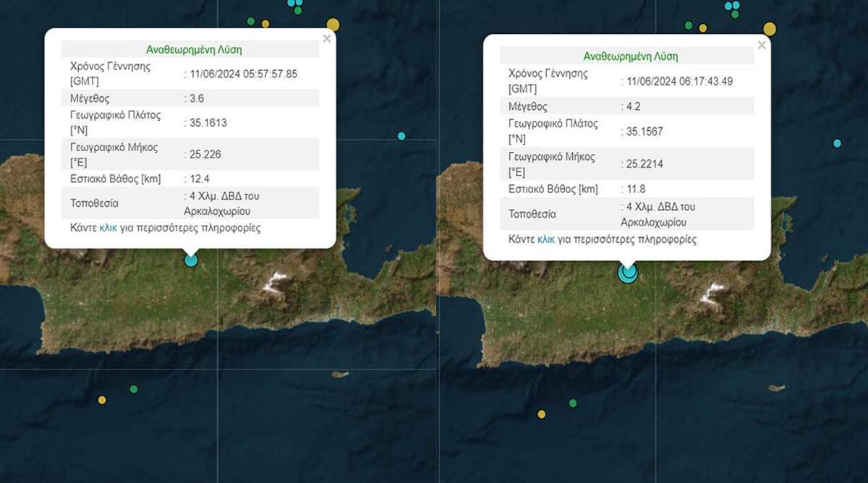Click large yellow marker above left popup corner
This screenshot has height=483, width=868.
[x=333, y=25]
